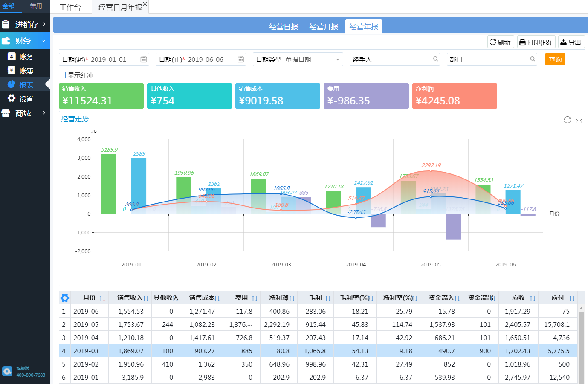This screenshot has width=588, height=384.
Task: Enable the 显示红冲 checkbox
Action: (62, 75)
